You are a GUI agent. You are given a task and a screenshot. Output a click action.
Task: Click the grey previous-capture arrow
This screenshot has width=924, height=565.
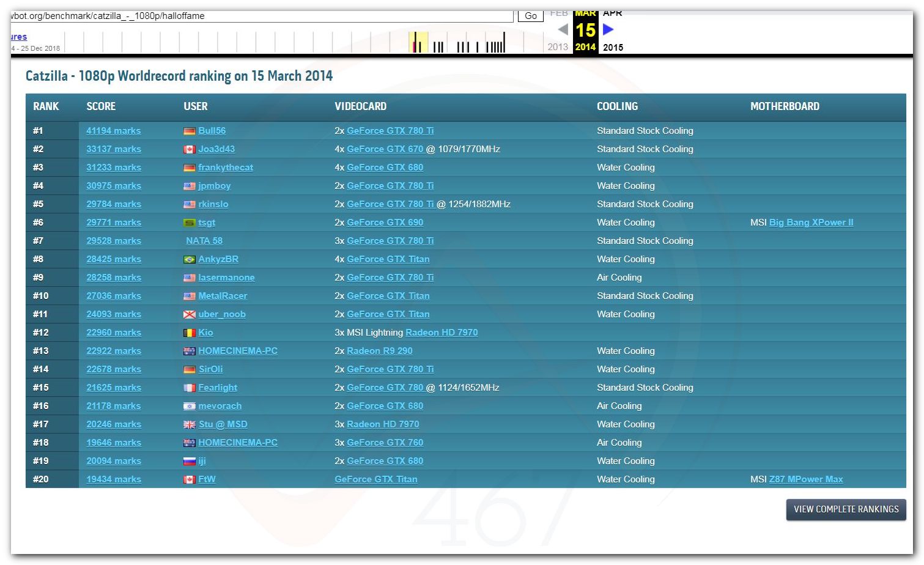click(x=563, y=29)
